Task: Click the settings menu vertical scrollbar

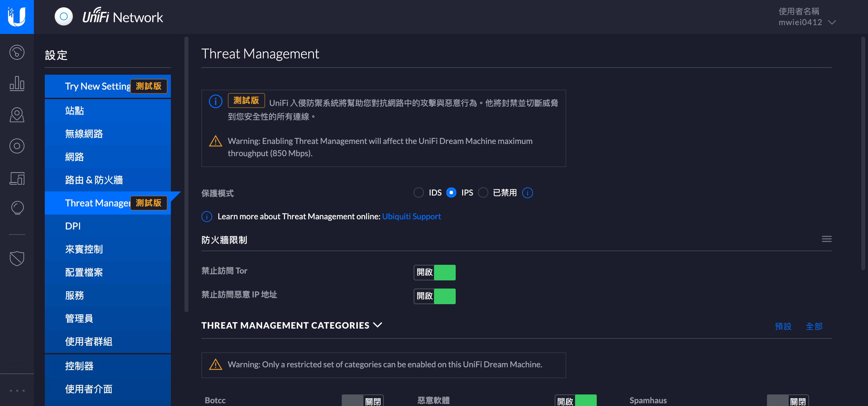Action: point(186,174)
